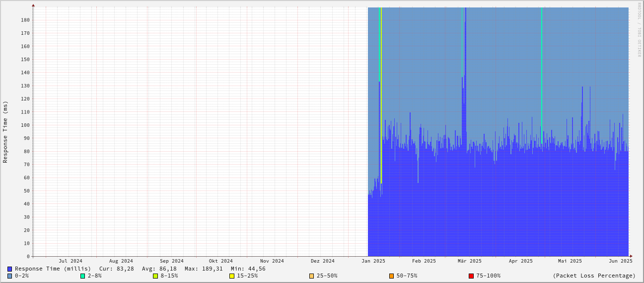Click the 'Dez 2024' x-axis label
The width and height of the screenshot is (644, 283).
pos(323,261)
